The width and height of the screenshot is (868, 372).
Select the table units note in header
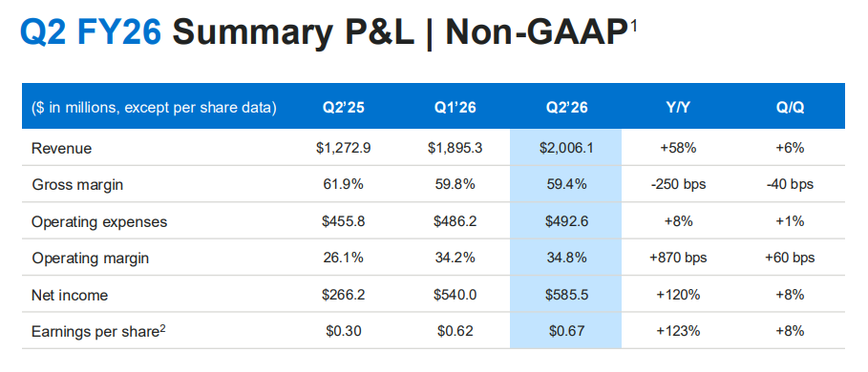[154, 108]
